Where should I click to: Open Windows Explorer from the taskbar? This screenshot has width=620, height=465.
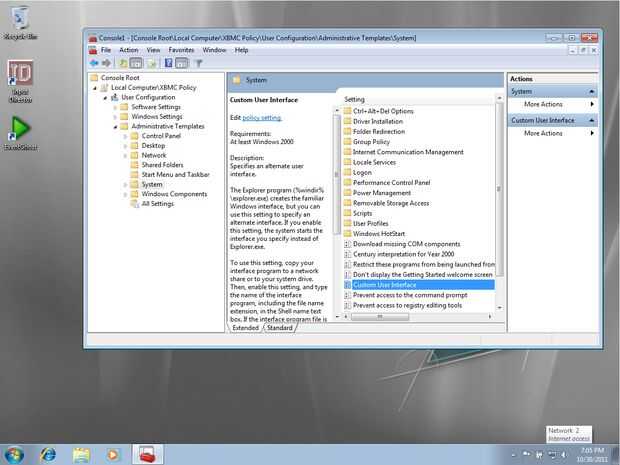pyautogui.click(x=81, y=455)
